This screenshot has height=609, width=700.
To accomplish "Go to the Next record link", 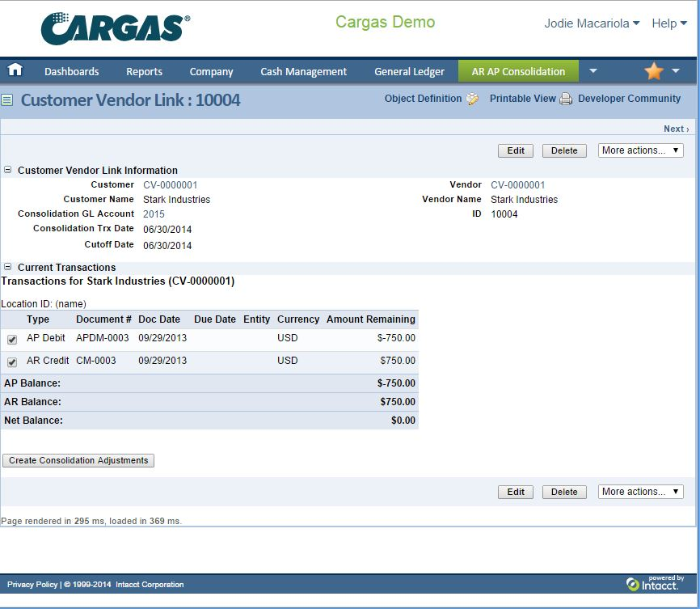I will [x=676, y=129].
